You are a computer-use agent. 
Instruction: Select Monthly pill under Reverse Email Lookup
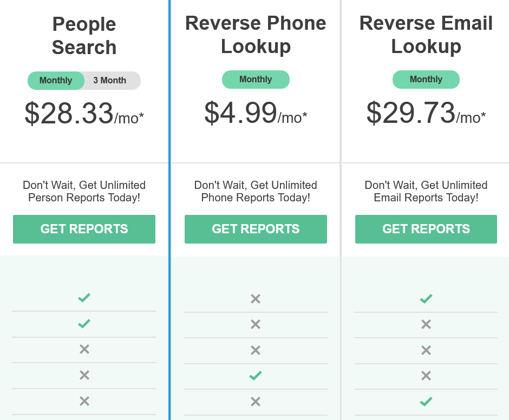pyautogui.click(x=426, y=80)
